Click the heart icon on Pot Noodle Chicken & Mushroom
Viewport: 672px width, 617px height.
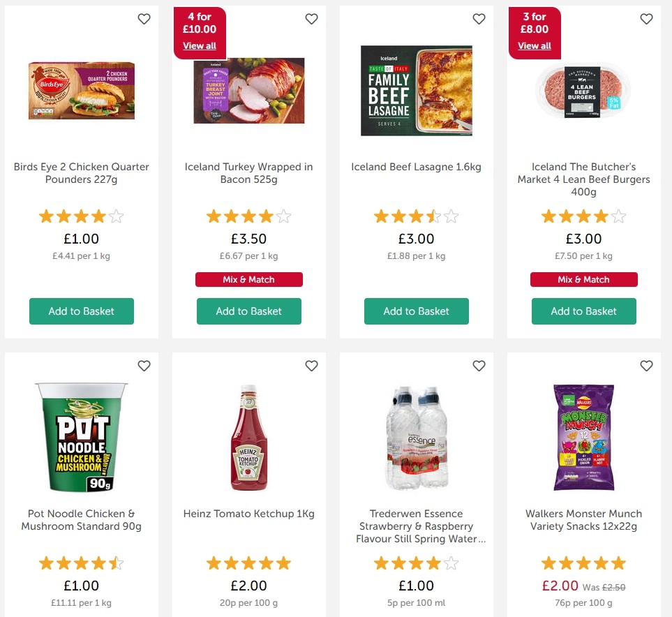(144, 365)
